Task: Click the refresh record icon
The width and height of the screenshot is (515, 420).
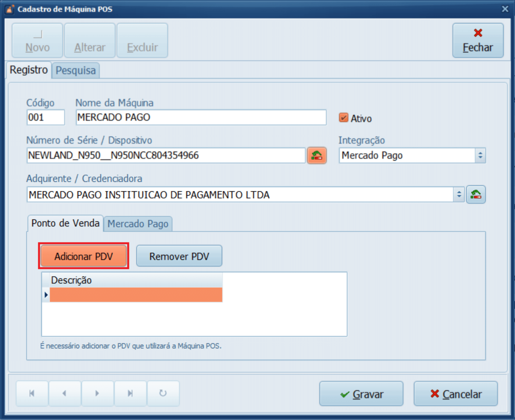Action: 163,393
